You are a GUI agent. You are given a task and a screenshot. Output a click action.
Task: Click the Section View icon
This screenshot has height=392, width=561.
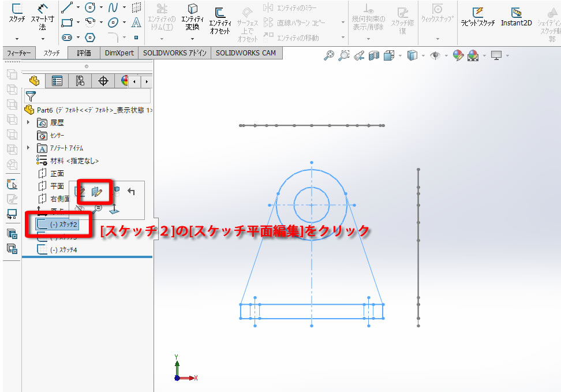[374, 55]
